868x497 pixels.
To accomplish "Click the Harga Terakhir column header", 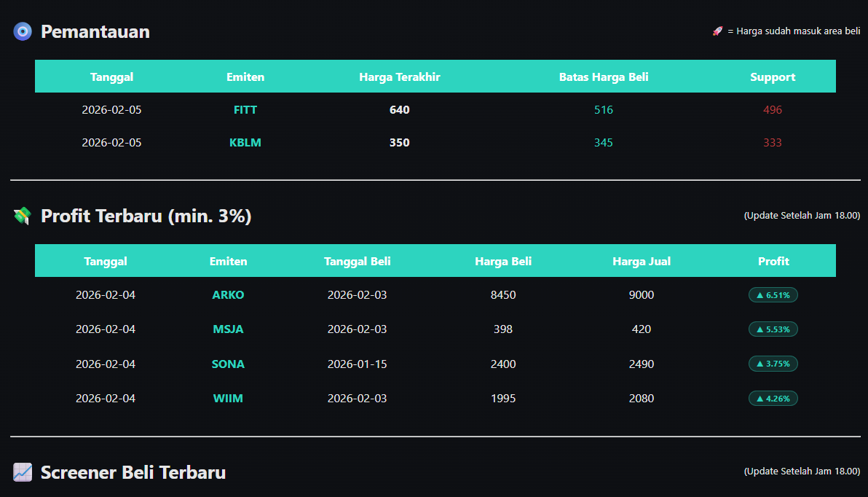I will [400, 77].
